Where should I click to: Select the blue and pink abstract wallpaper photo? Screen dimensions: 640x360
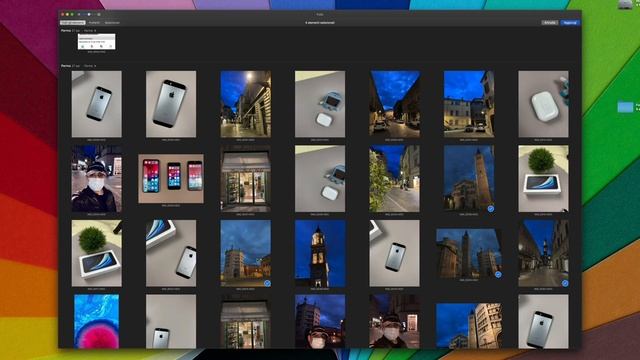click(97, 321)
